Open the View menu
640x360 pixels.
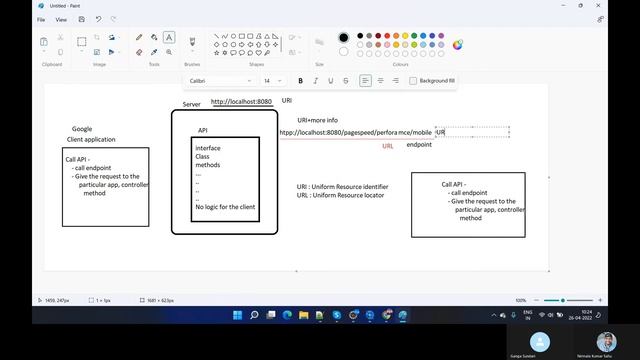[x=61, y=20]
